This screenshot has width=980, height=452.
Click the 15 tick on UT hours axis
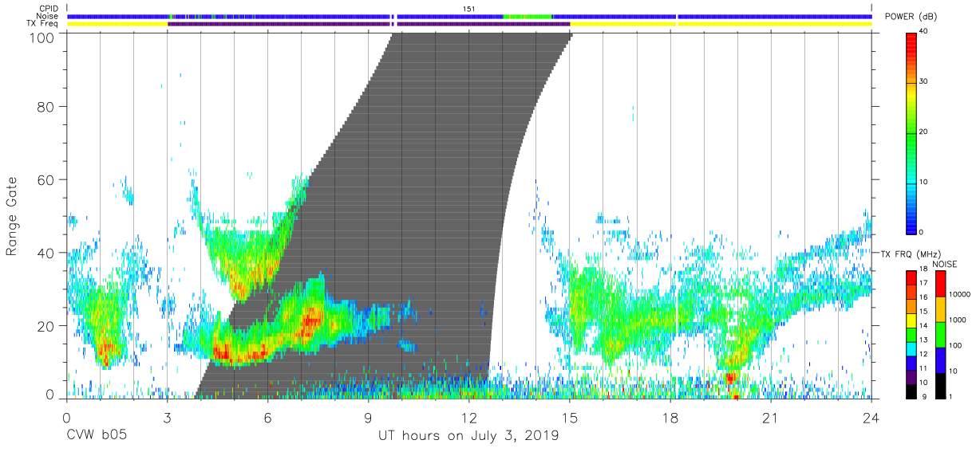point(570,418)
